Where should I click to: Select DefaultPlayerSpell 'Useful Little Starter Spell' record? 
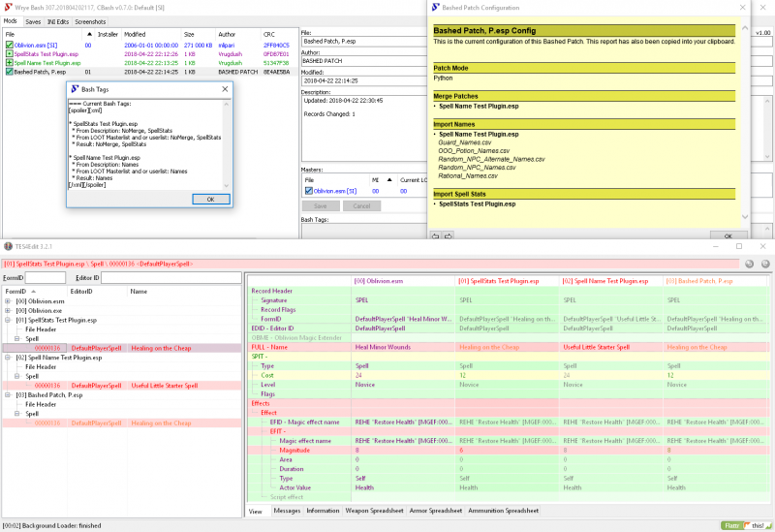pyautogui.click(x=122, y=386)
